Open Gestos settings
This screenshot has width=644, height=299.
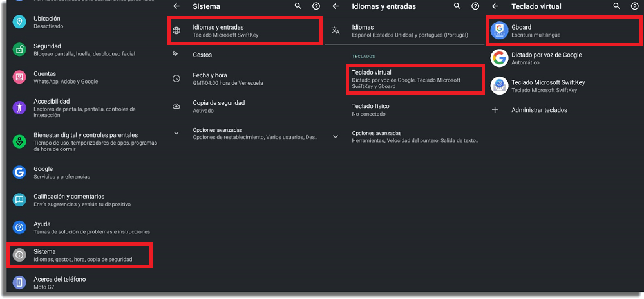click(244, 55)
